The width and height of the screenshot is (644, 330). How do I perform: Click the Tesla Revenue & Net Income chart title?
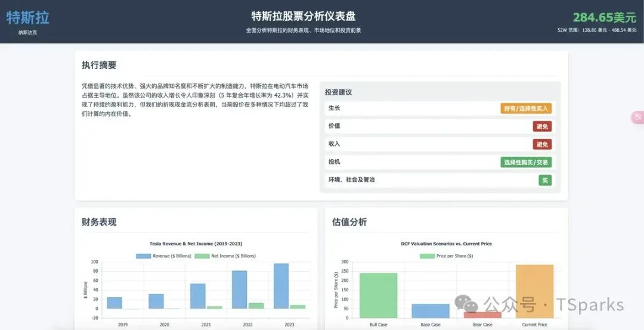coord(196,244)
